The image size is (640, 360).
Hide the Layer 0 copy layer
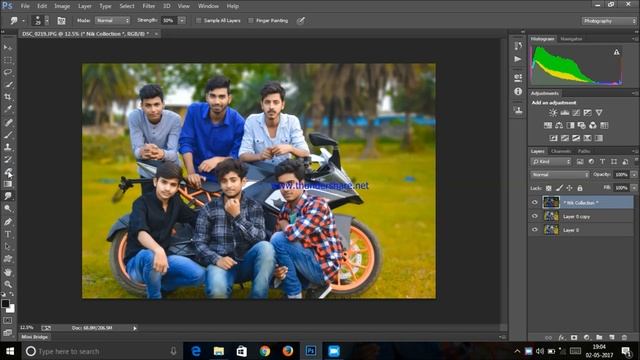(535, 216)
